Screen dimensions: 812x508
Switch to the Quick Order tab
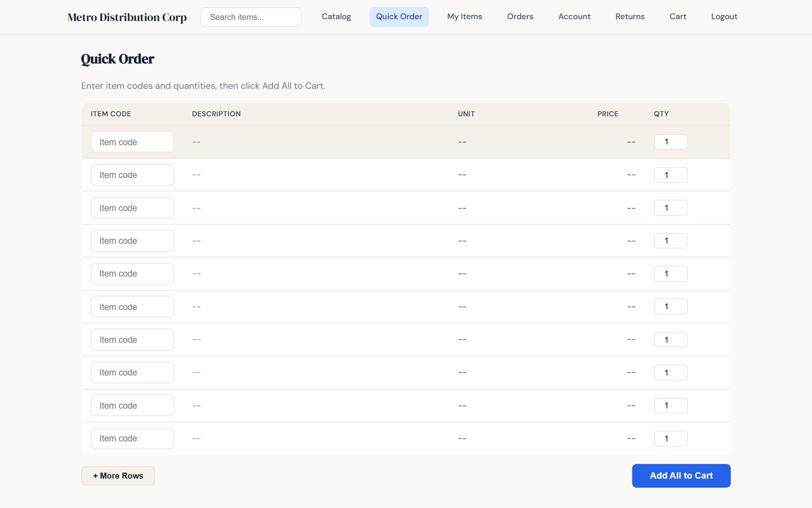pos(399,17)
